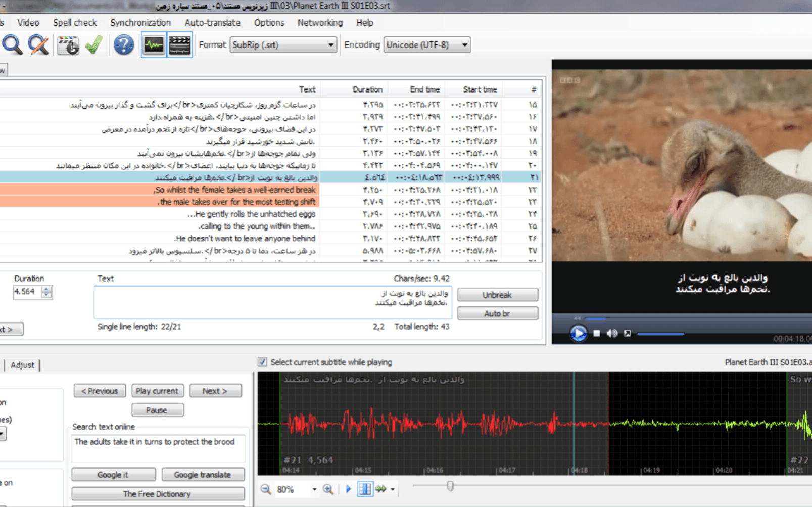Click the Duration value field 4.564
812x507 pixels.
click(x=27, y=292)
